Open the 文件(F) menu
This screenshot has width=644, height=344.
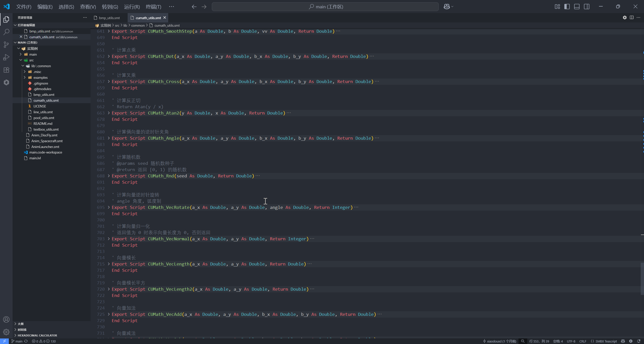[24, 7]
